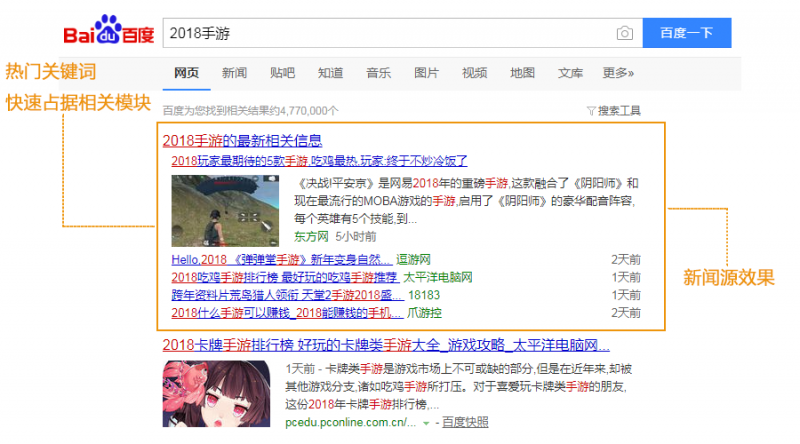This screenshot has height=444, width=800.
Task: Click the 百度一下 search button
Action: pos(686,33)
